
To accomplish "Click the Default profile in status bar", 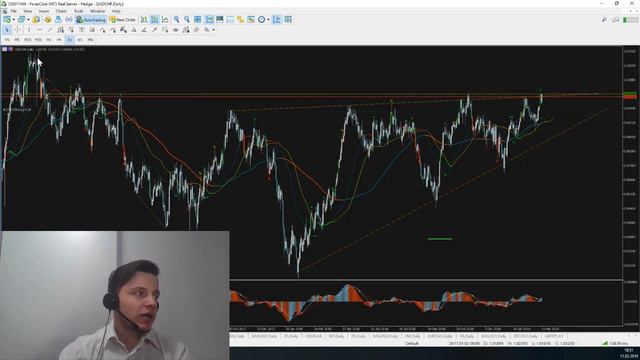I will 412,344.
